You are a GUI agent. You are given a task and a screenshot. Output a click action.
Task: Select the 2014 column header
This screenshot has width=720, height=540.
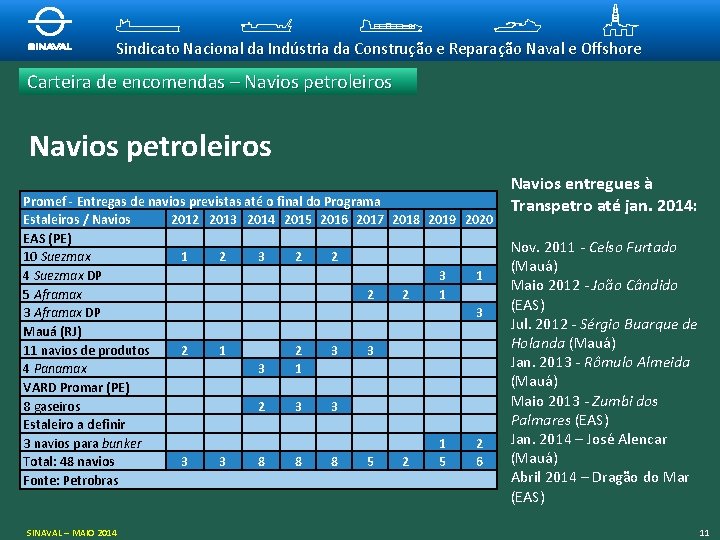(261, 219)
